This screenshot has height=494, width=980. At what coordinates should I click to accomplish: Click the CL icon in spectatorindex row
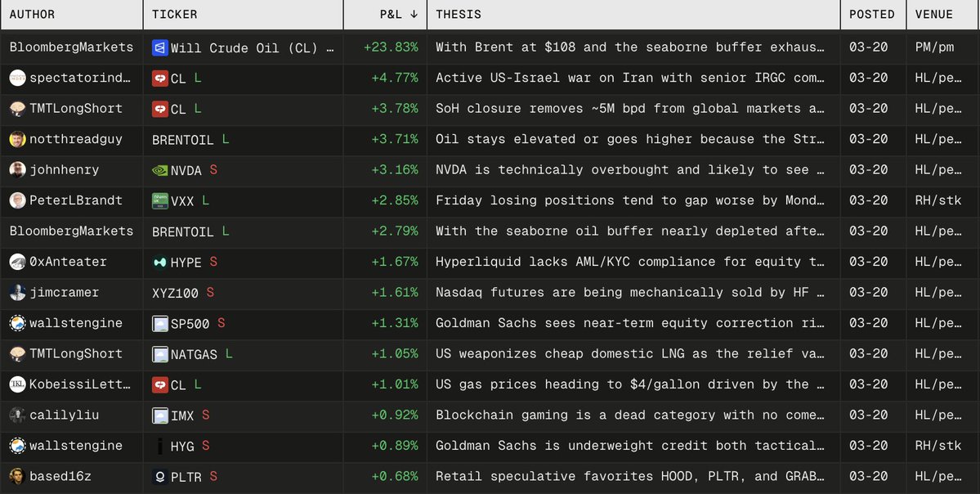[x=160, y=79]
